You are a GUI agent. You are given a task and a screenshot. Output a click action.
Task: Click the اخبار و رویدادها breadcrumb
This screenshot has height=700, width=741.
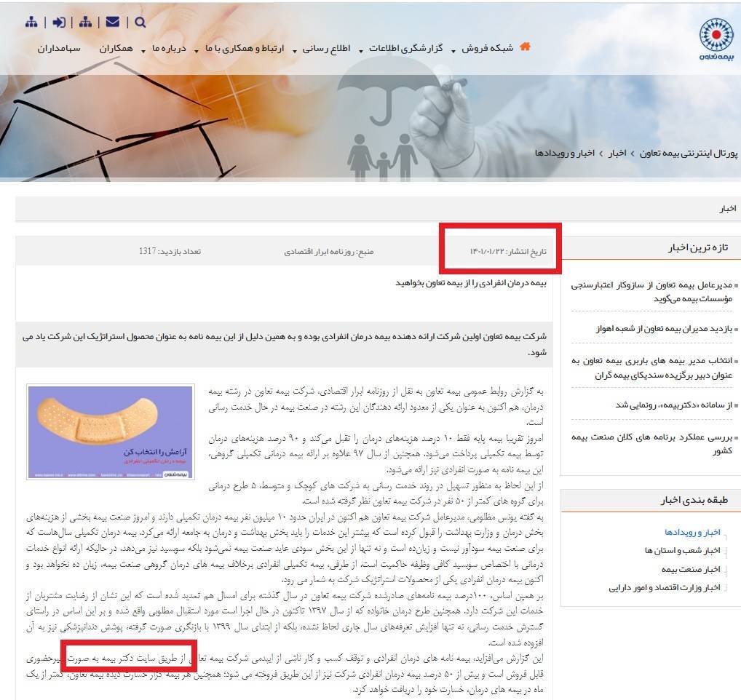tap(564, 153)
